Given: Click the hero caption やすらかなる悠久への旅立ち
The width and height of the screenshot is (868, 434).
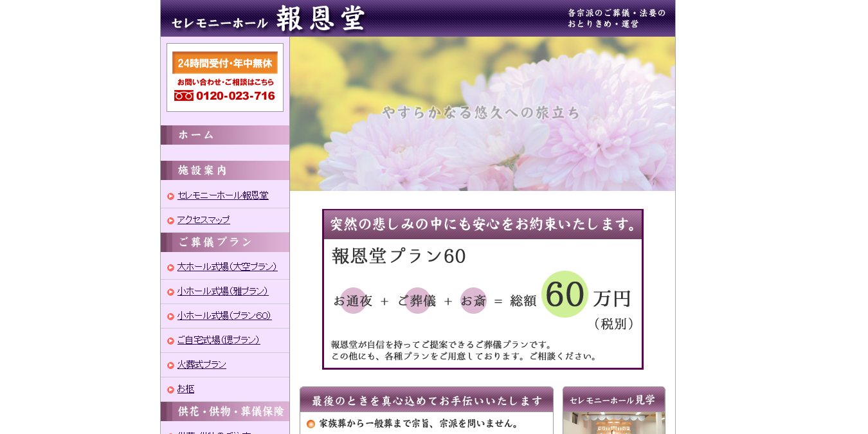Looking at the screenshot, I should (482, 113).
